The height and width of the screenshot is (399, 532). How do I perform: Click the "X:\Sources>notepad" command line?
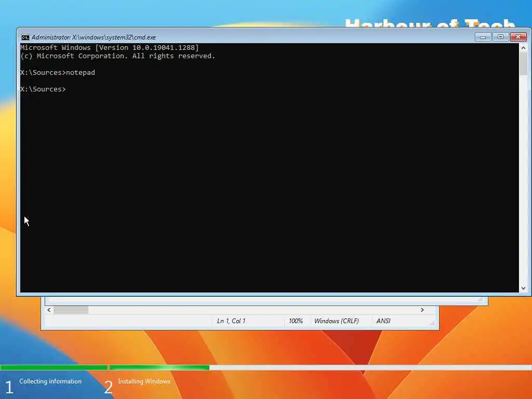(58, 73)
